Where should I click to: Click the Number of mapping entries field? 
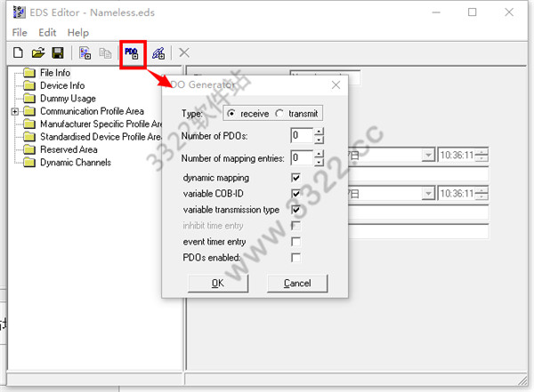(x=302, y=158)
